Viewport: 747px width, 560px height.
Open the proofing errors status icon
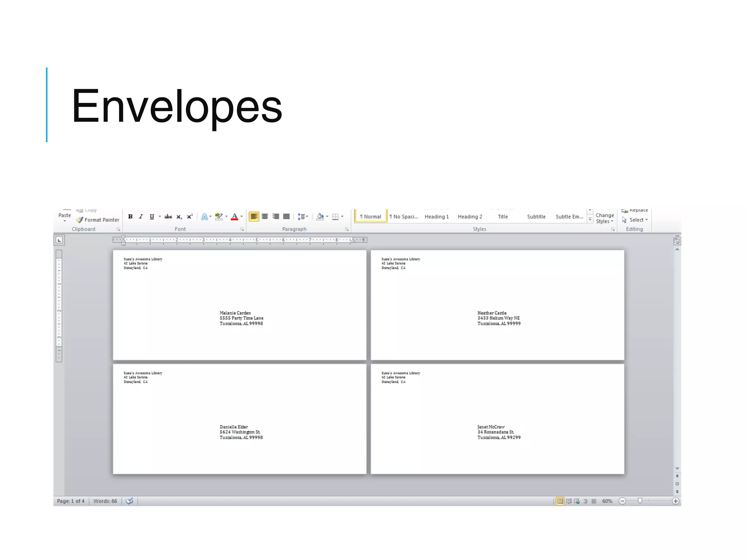(x=129, y=501)
